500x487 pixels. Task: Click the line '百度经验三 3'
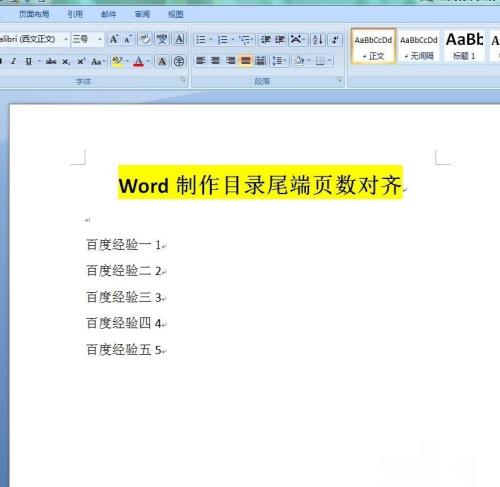(124, 297)
